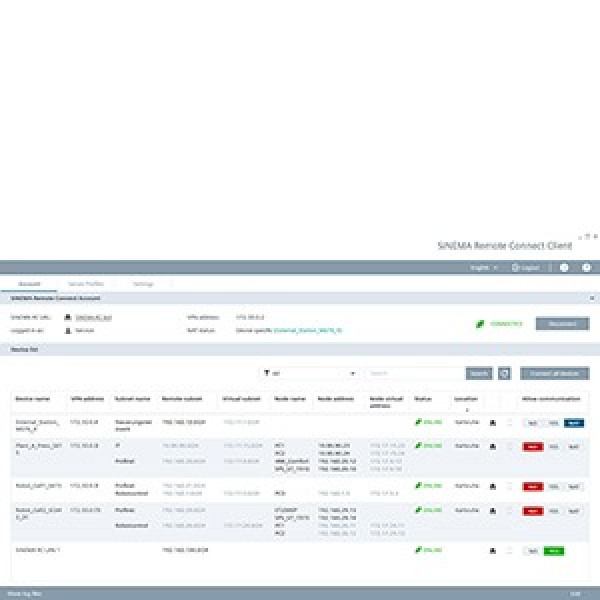Open the English language dropdown

(x=484, y=267)
